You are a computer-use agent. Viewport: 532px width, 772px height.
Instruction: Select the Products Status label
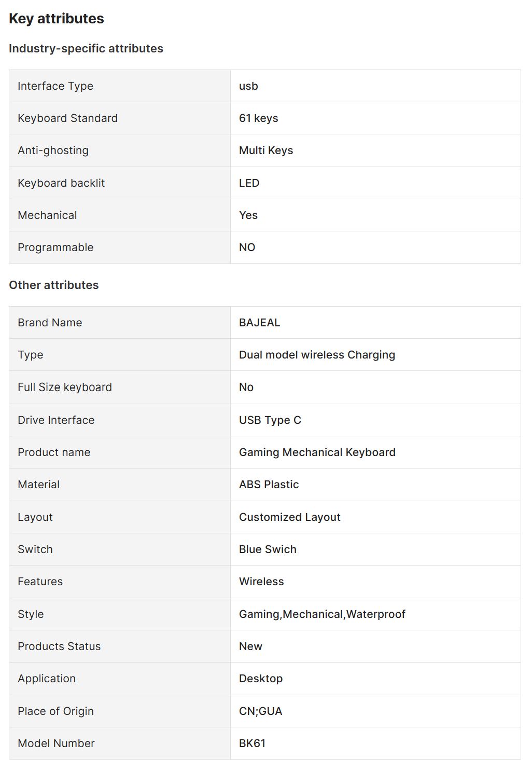click(x=59, y=646)
